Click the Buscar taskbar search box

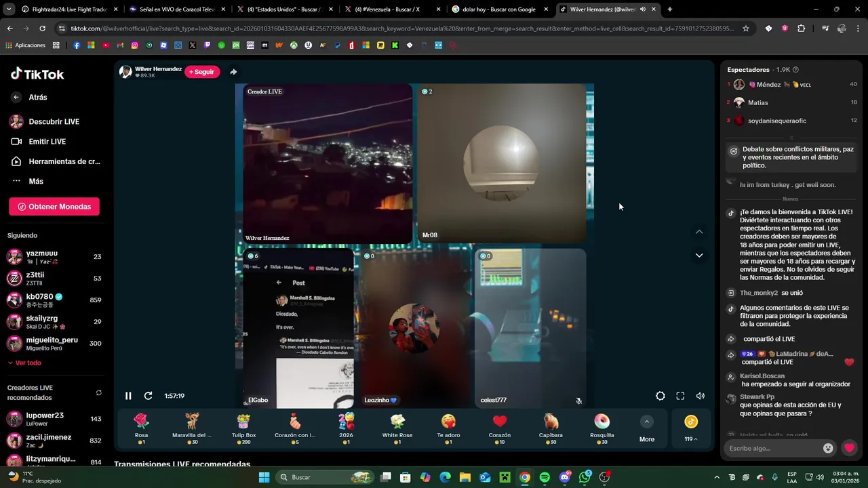(325, 477)
